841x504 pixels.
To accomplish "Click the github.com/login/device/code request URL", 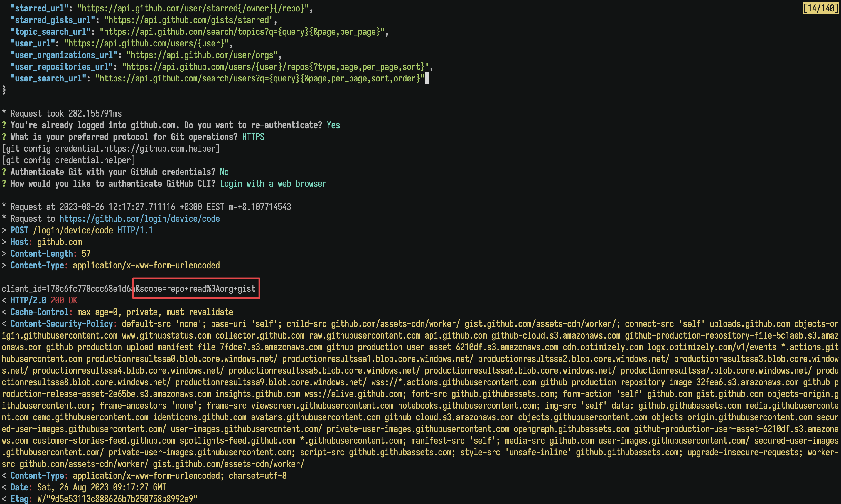I will tap(140, 219).
